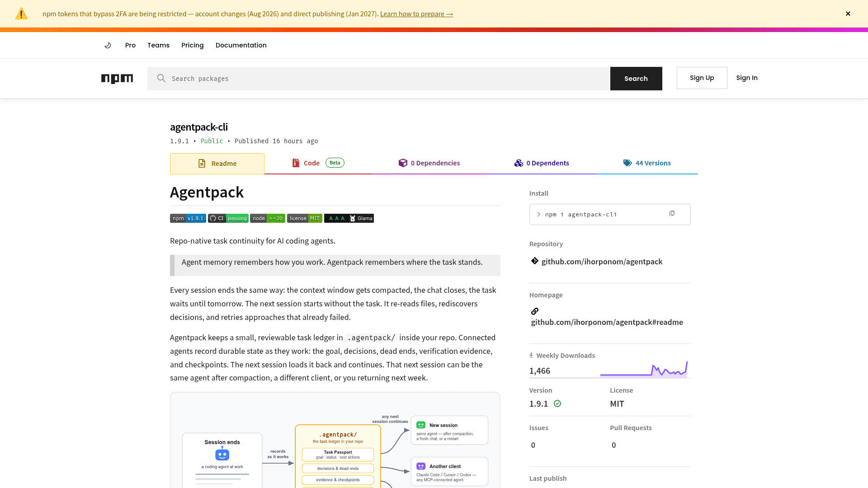The width and height of the screenshot is (868, 488).
Task: Click the agentpack diagram image
Action: pos(335,440)
